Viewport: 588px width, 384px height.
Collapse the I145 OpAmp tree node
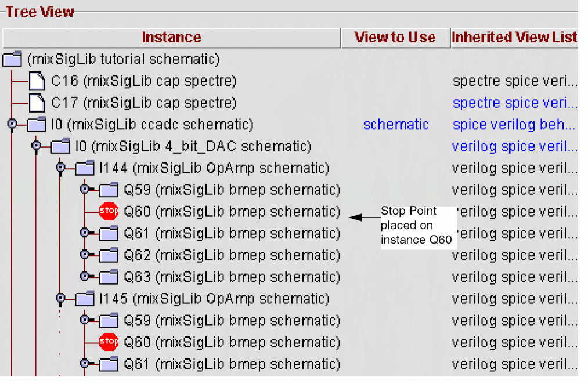click(60, 299)
